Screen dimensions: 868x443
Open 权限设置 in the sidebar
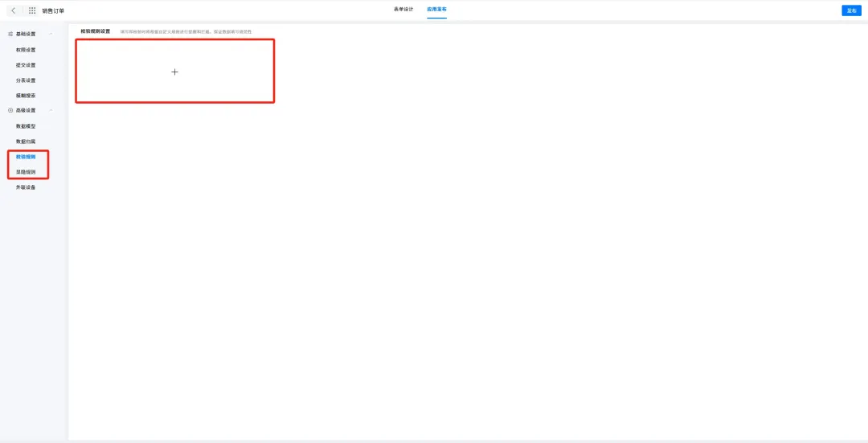point(26,50)
